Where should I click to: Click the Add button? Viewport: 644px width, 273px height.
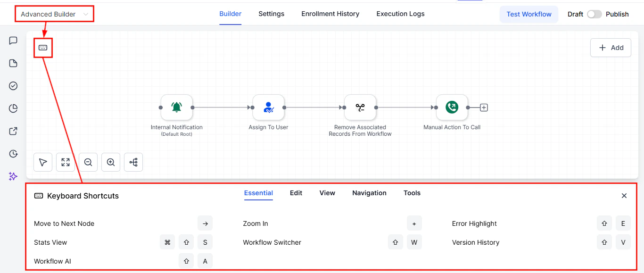(611, 48)
